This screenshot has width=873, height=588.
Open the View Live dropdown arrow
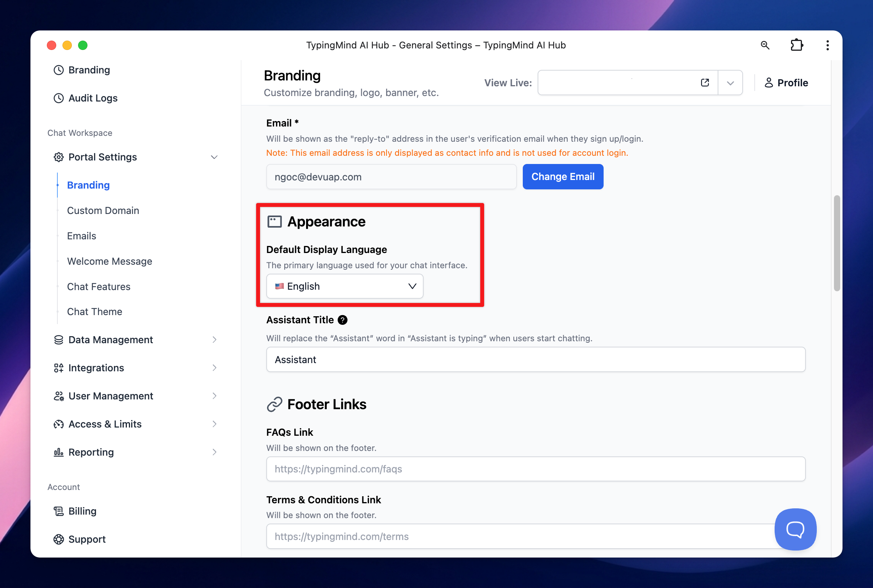pyautogui.click(x=730, y=83)
